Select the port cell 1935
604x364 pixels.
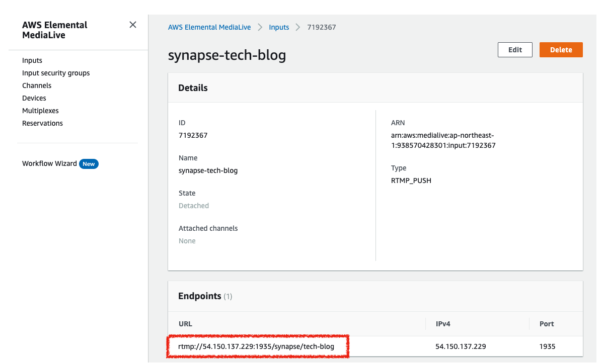pos(547,346)
